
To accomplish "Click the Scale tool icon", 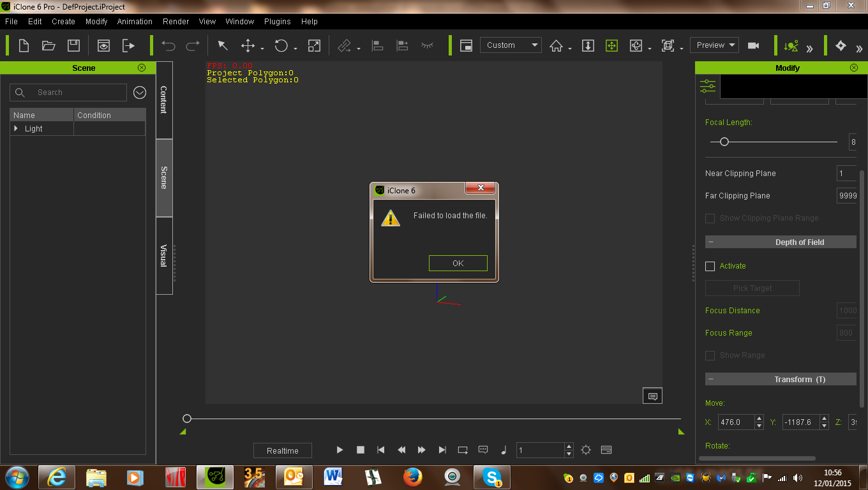I will [x=314, y=45].
